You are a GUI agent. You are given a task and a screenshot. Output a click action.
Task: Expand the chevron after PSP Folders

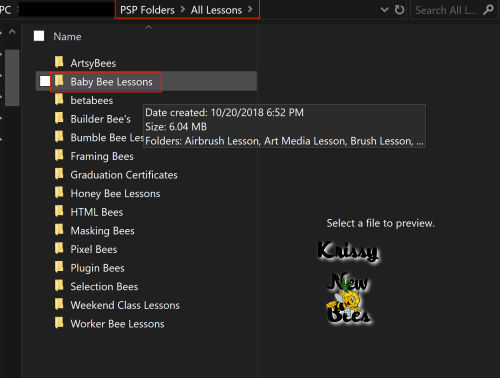coord(183,10)
